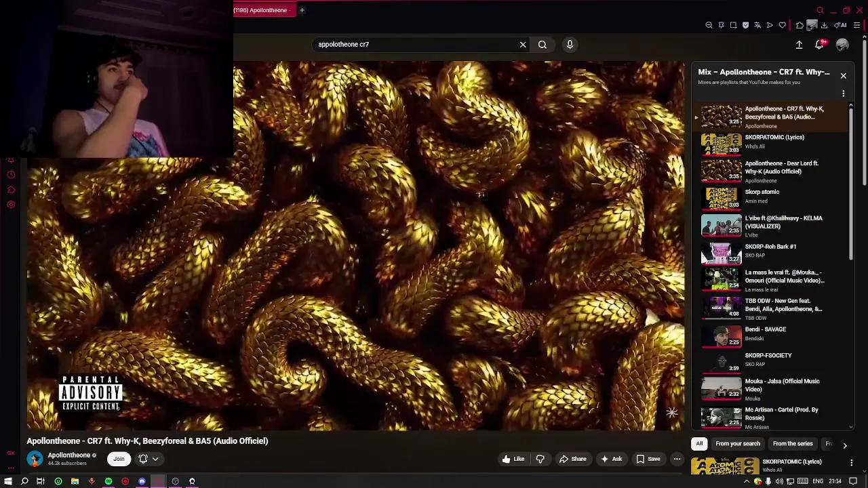This screenshot has width=868, height=488.
Task: Open the Mix playlist options menu
Action: 843,94
